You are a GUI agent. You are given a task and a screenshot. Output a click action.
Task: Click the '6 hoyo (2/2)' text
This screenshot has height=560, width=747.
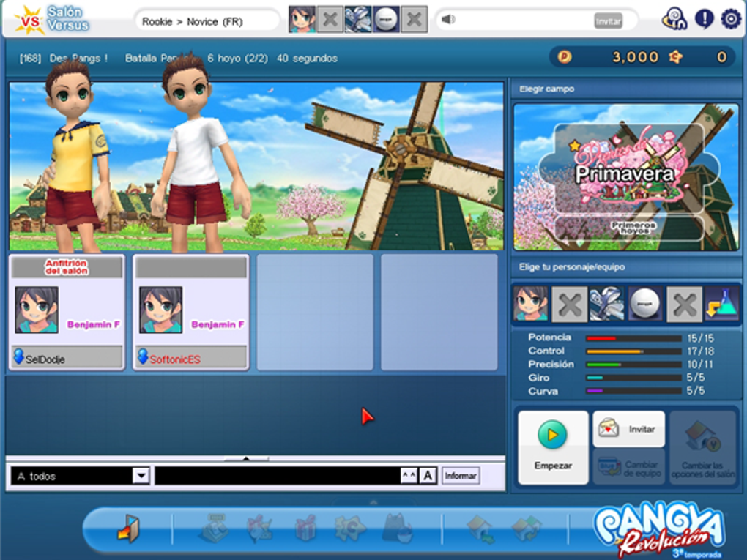tap(237, 59)
